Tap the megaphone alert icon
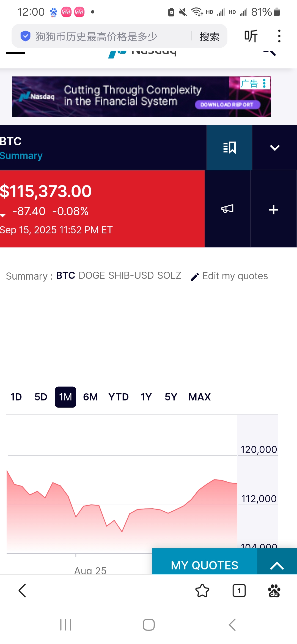297x644 pixels. coord(227,209)
